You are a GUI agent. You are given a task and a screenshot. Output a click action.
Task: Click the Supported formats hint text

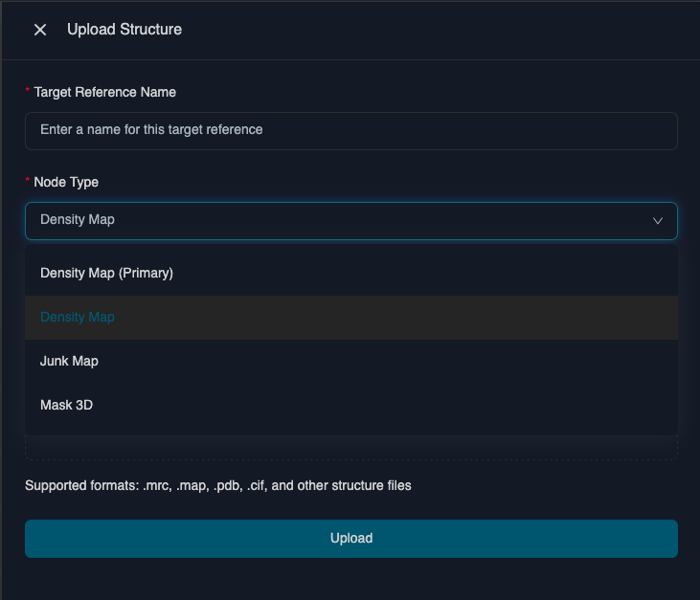click(217, 485)
